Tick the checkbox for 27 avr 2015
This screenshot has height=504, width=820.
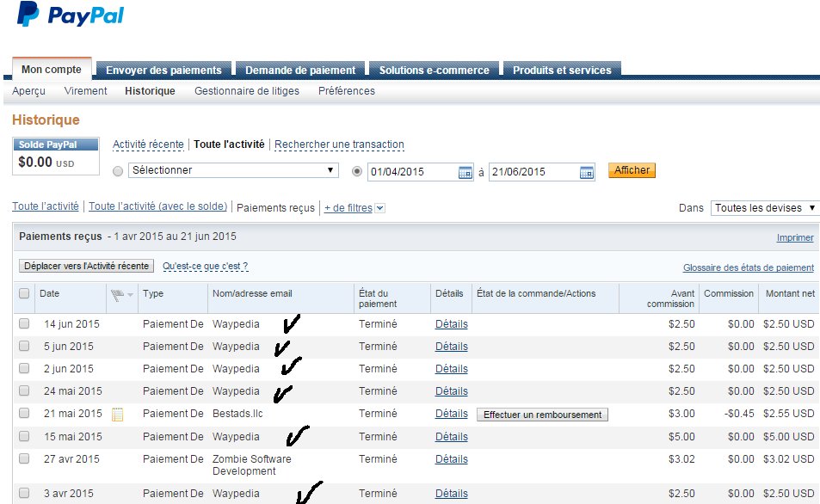point(24,458)
